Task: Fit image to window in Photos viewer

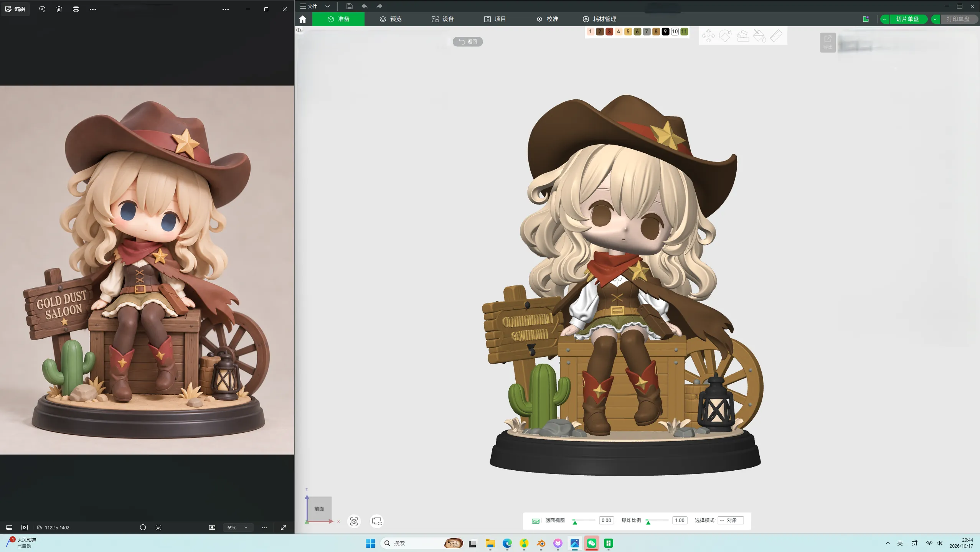Action: click(x=212, y=527)
